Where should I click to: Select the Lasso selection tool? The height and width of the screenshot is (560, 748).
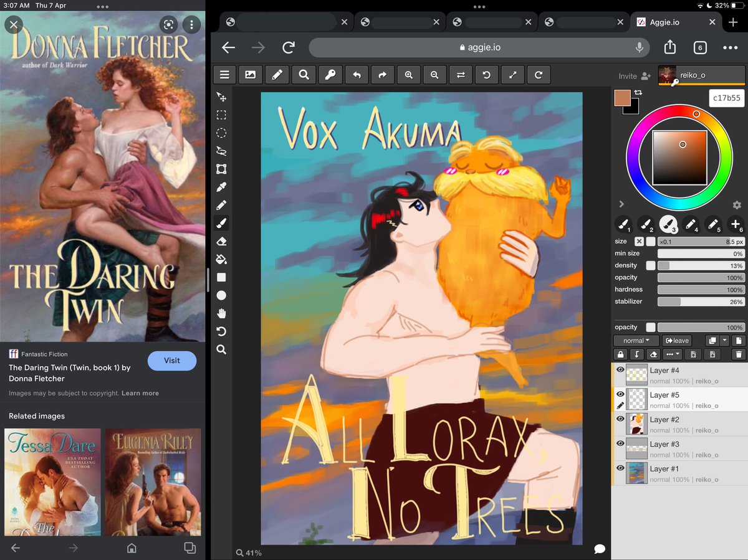[221, 151]
